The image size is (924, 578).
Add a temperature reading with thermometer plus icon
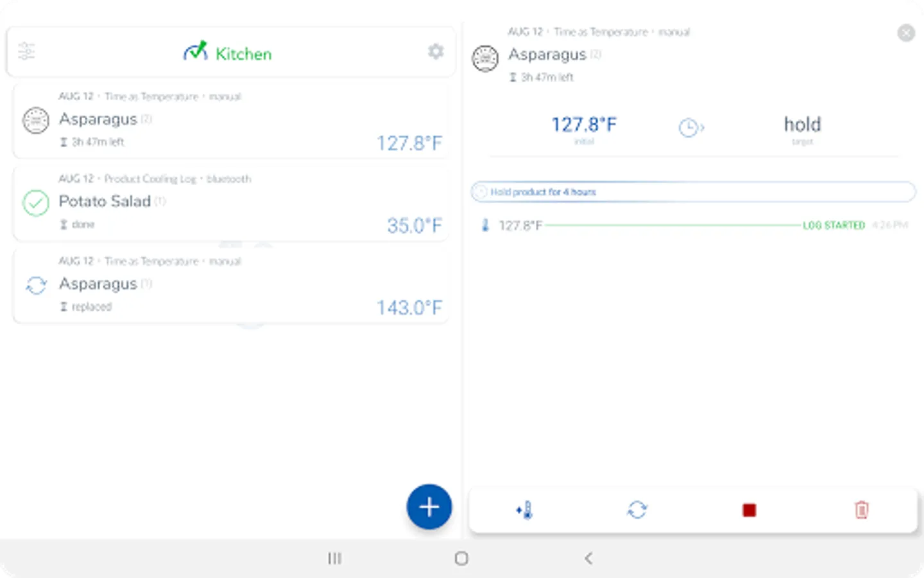coord(524,511)
